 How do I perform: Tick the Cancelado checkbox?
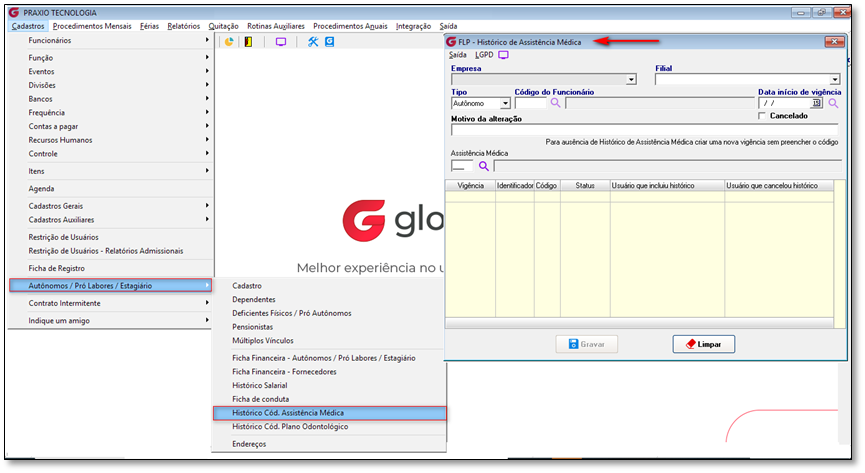(762, 116)
